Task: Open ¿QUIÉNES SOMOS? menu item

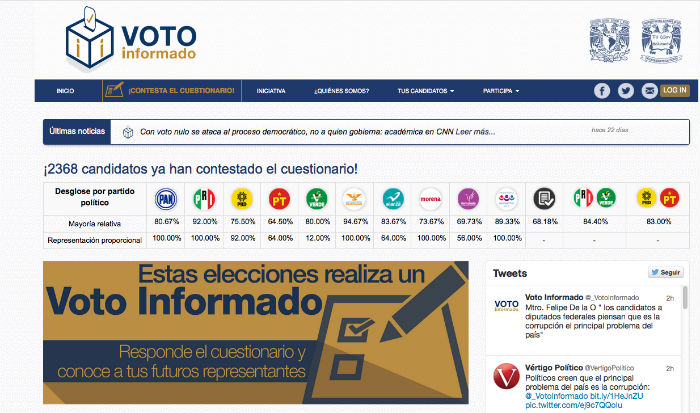Action: pos(342,91)
